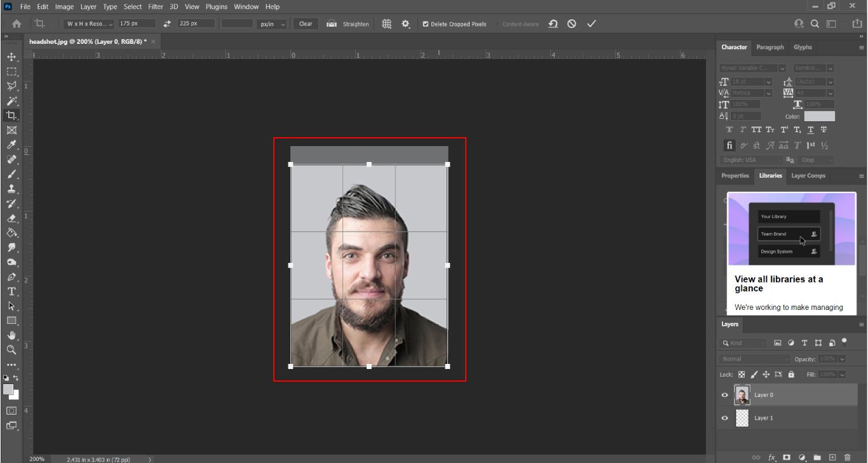Open the layer Opacity dropdown arrow

[843, 359]
